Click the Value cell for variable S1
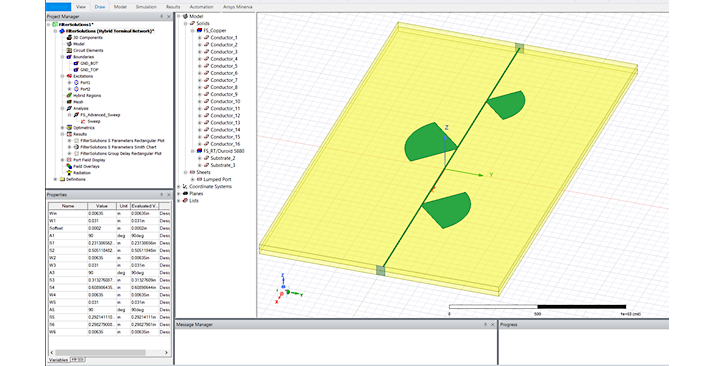 (102, 243)
